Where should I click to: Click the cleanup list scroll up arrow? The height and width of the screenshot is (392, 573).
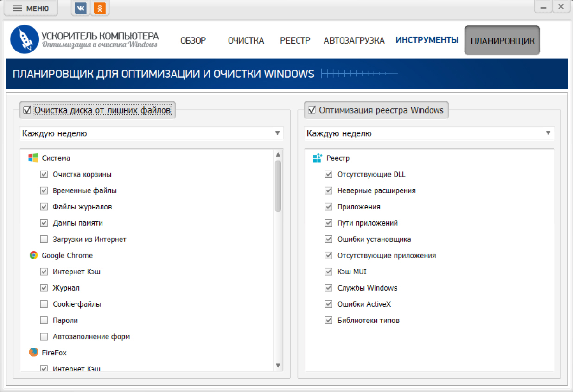pyautogui.click(x=278, y=155)
